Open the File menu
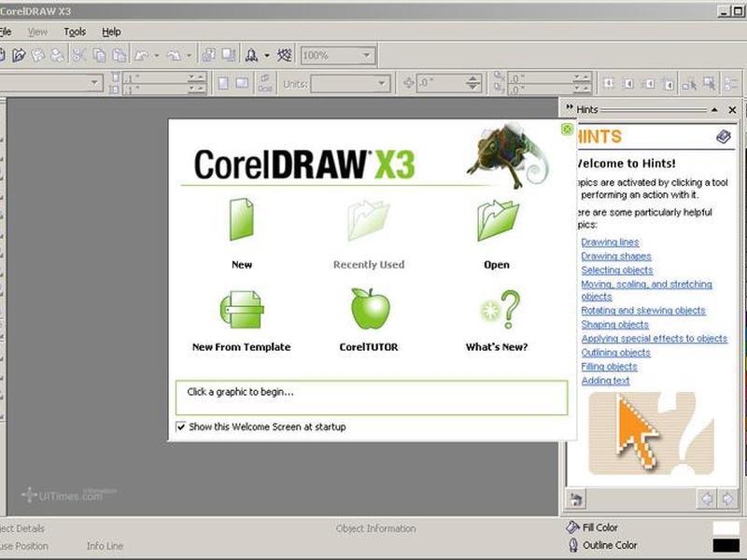 6,32
